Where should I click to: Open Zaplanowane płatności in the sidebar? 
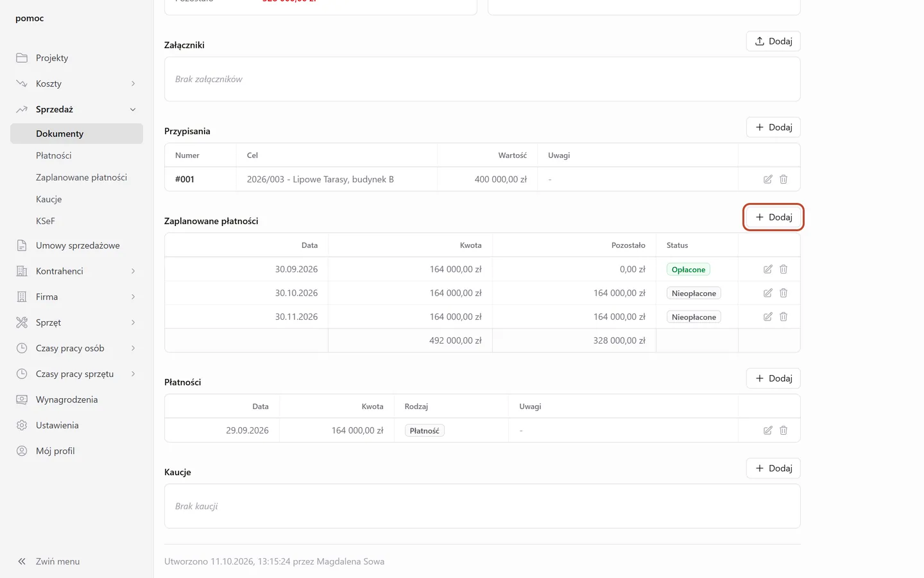pos(76,177)
